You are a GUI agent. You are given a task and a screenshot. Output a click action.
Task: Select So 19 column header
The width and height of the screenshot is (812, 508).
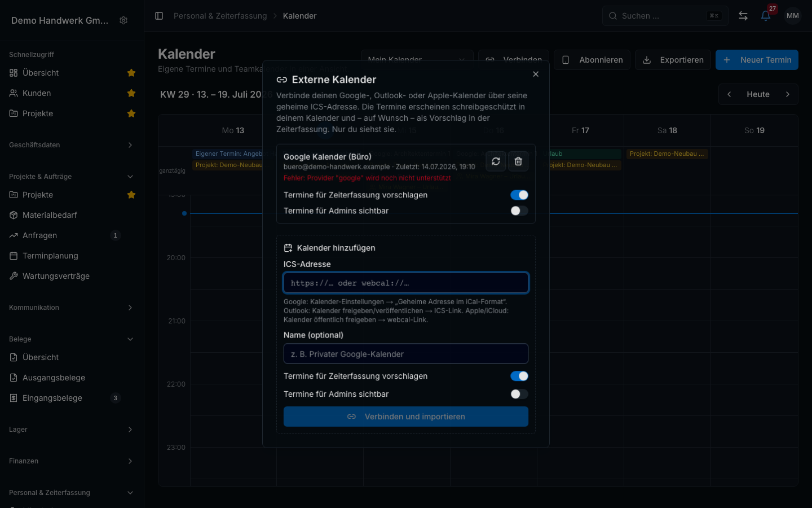[x=754, y=130]
